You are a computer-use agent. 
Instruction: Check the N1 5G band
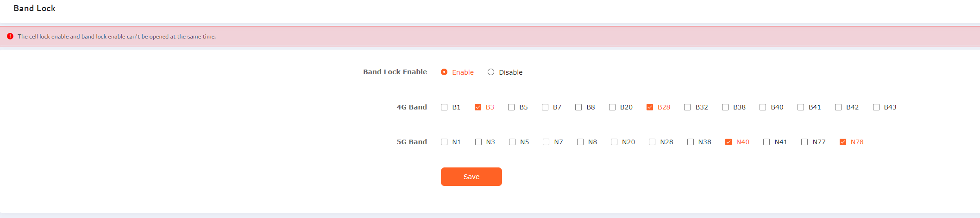[444, 142]
